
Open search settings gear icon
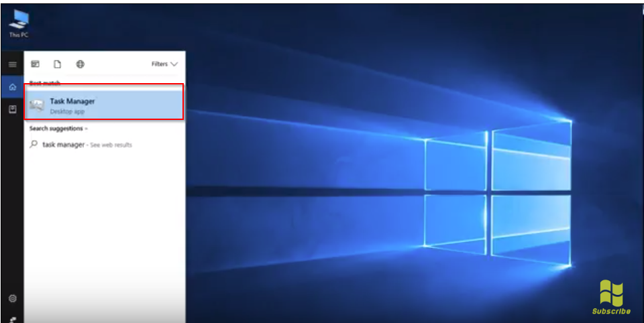(x=12, y=298)
